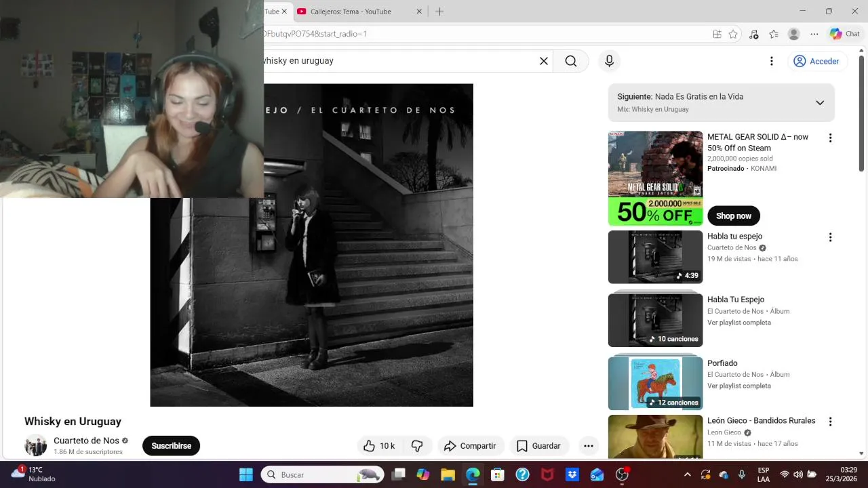Click the YouTube search magnifier button
868x488 pixels.
click(x=571, y=61)
